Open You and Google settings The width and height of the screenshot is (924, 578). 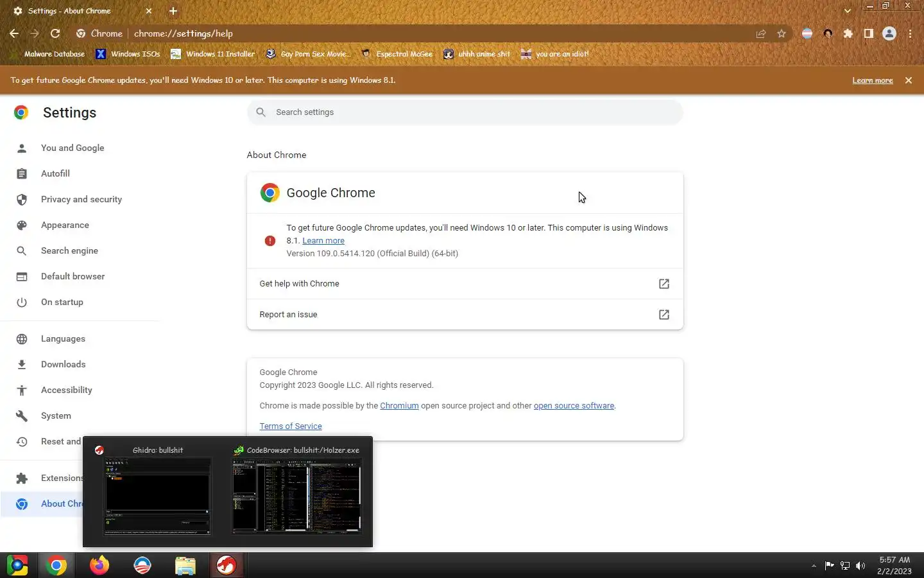coord(73,148)
